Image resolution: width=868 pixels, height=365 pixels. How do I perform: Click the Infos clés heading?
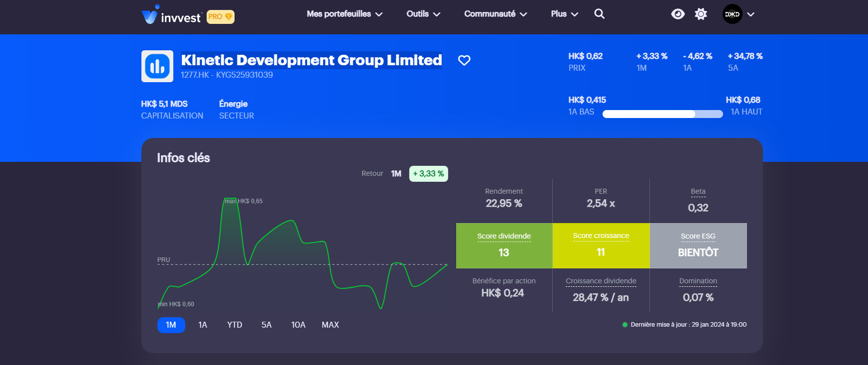[183, 158]
